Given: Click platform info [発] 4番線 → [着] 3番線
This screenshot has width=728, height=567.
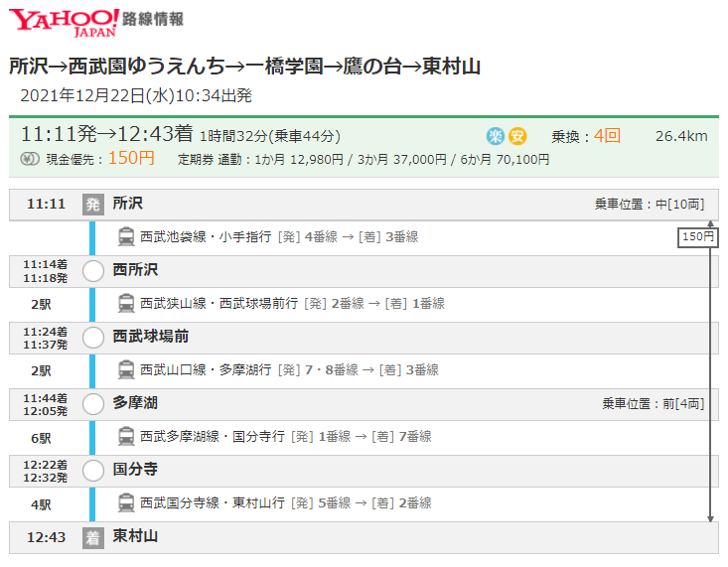Looking at the screenshot, I should (349, 237).
